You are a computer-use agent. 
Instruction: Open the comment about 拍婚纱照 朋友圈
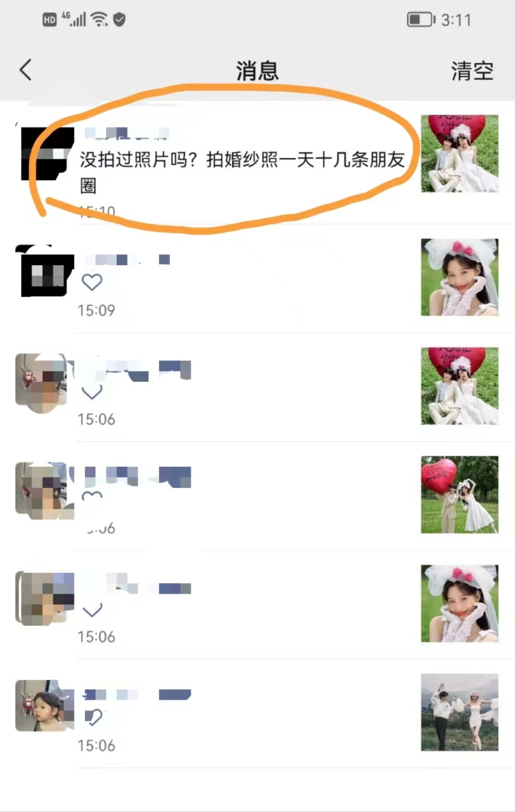point(242,171)
